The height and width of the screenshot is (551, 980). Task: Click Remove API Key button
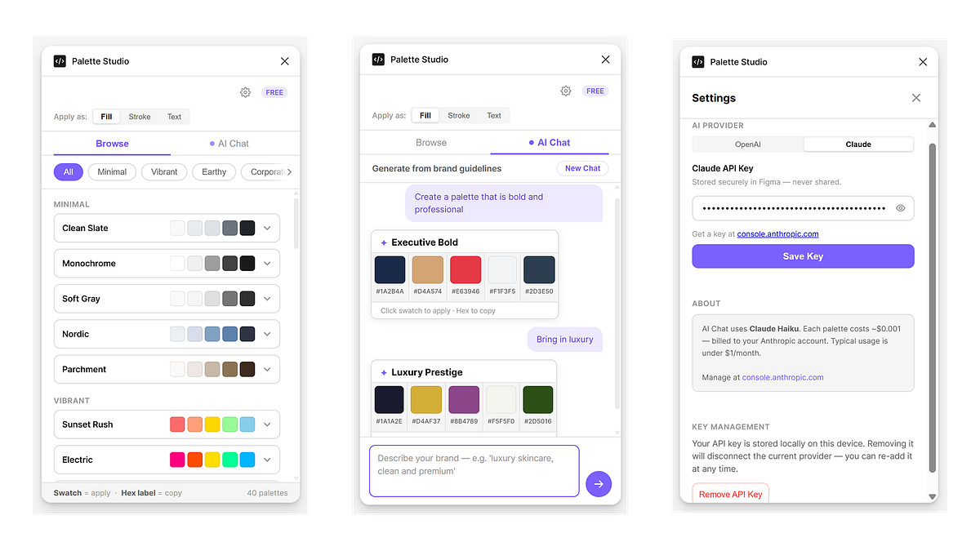click(730, 493)
